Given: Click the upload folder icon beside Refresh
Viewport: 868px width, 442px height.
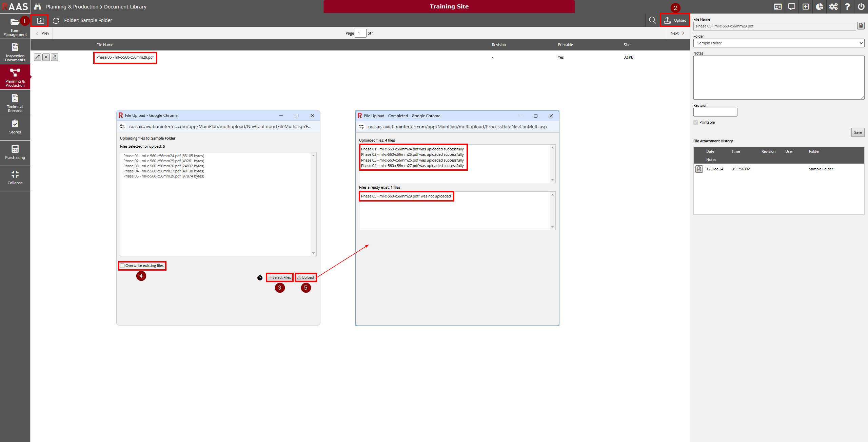Looking at the screenshot, I should coord(40,21).
